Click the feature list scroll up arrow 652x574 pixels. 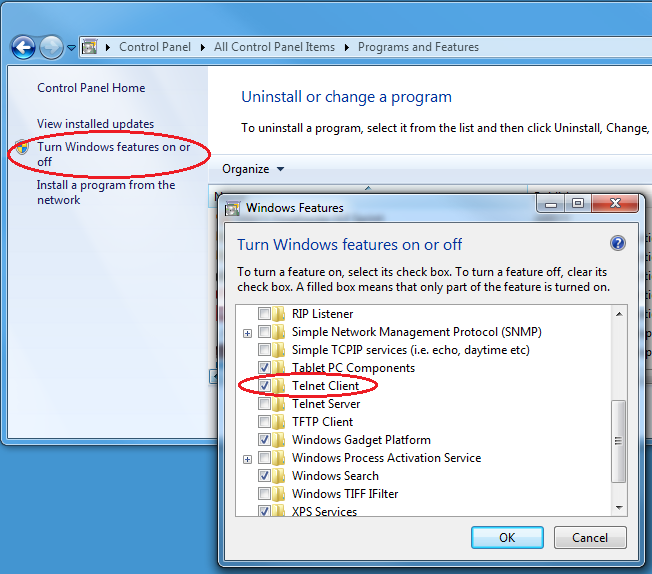(619, 314)
